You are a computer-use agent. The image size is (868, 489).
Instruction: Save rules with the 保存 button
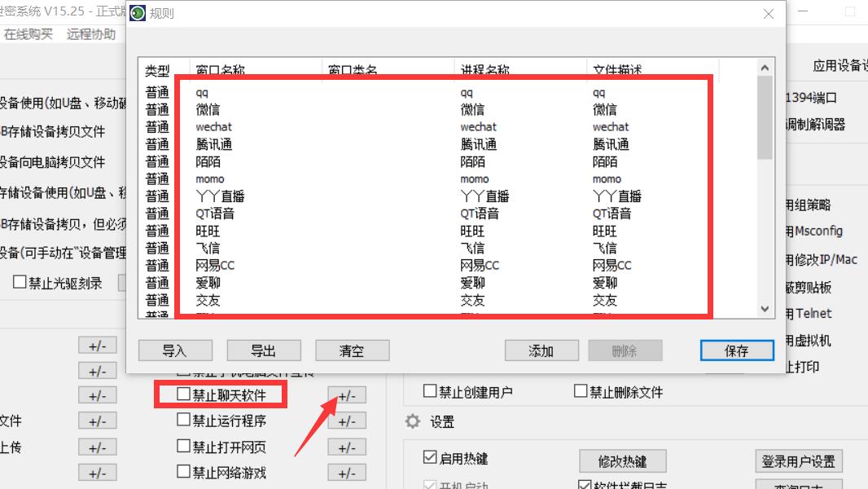point(737,350)
